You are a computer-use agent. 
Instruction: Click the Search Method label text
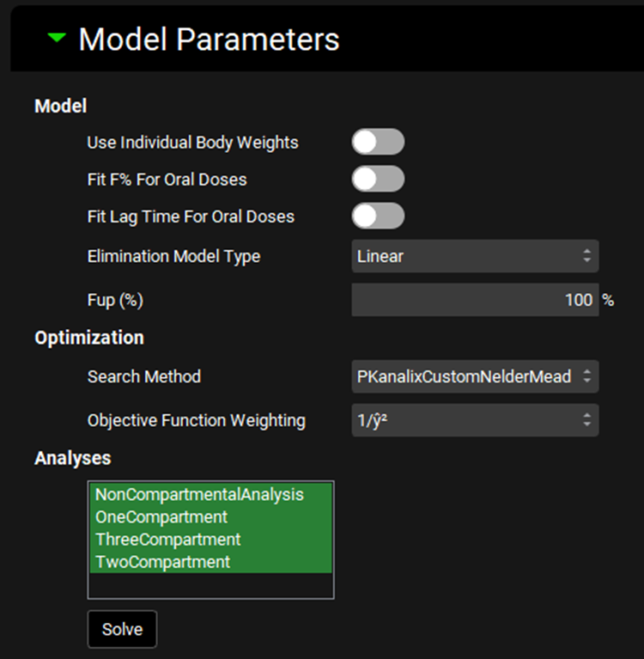coord(143,376)
